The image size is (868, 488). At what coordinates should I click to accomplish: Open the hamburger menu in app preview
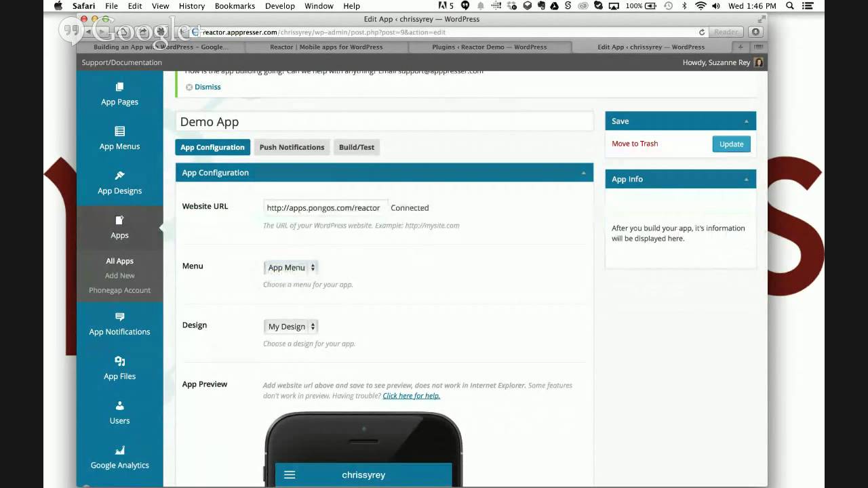click(x=290, y=475)
